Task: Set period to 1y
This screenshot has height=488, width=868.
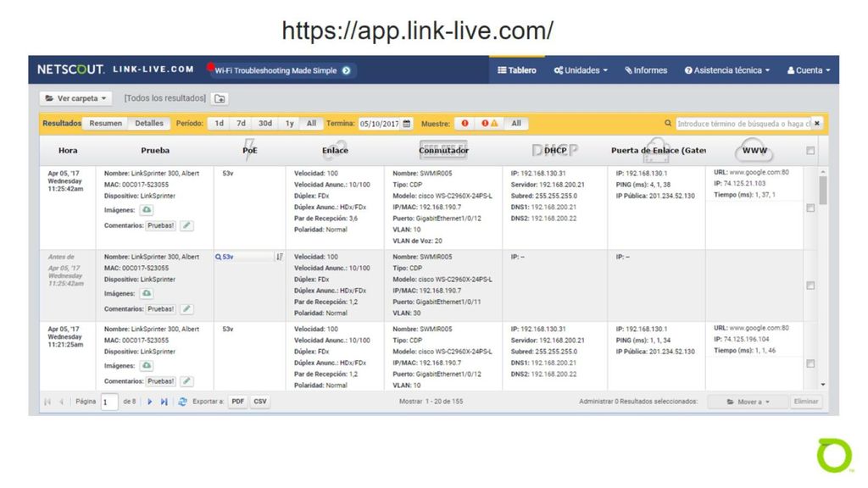Action: [x=290, y=124]
